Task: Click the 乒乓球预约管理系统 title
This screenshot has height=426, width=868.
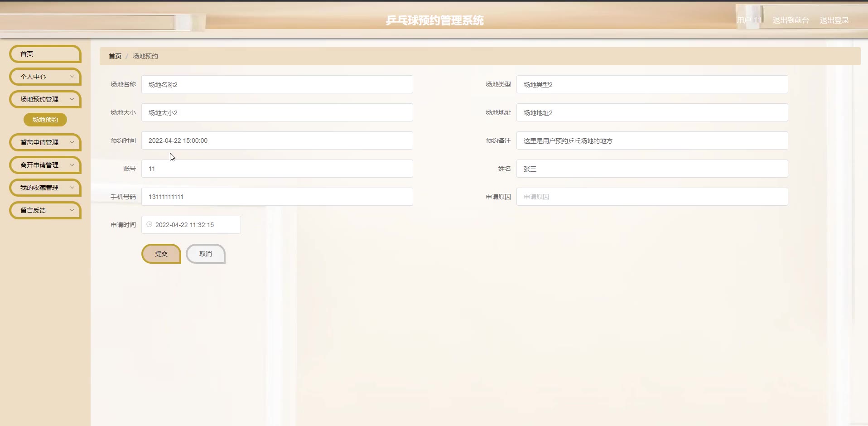Action: click(x=434, y=20)
